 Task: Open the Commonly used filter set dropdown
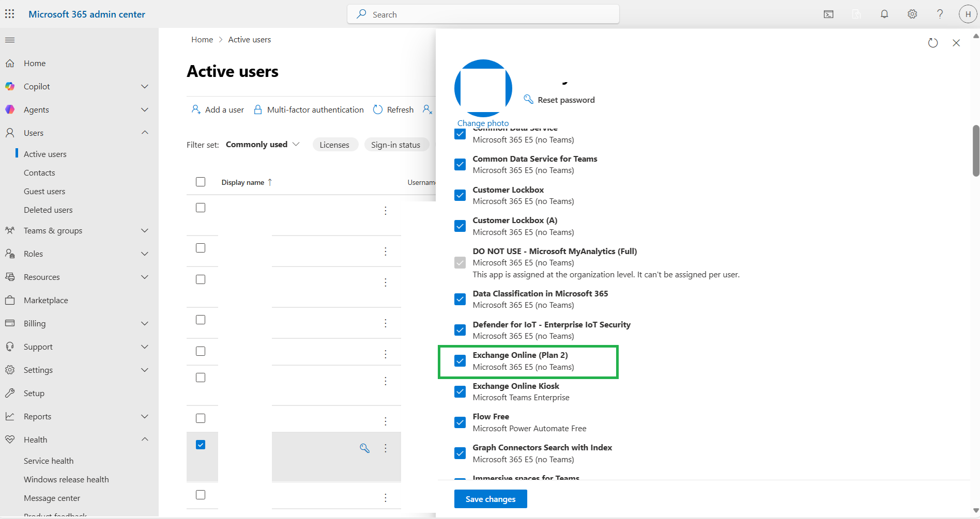263,145
